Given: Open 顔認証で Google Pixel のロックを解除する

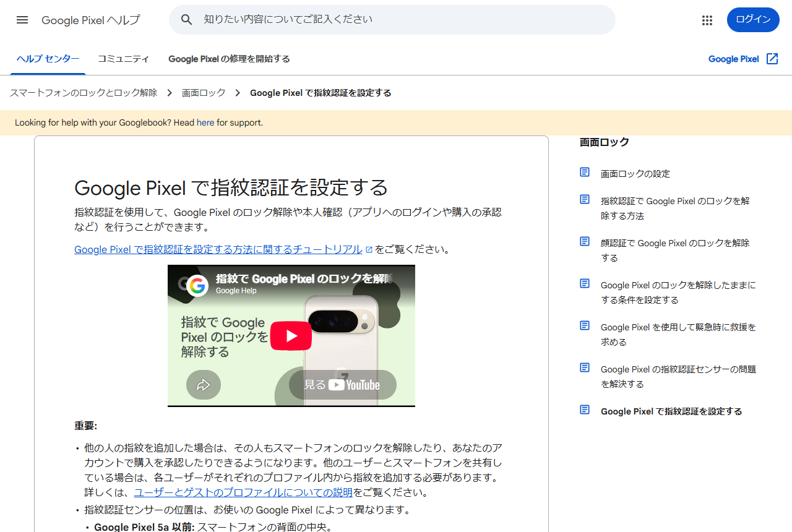Looking at the screenshot, I should 675,251.
